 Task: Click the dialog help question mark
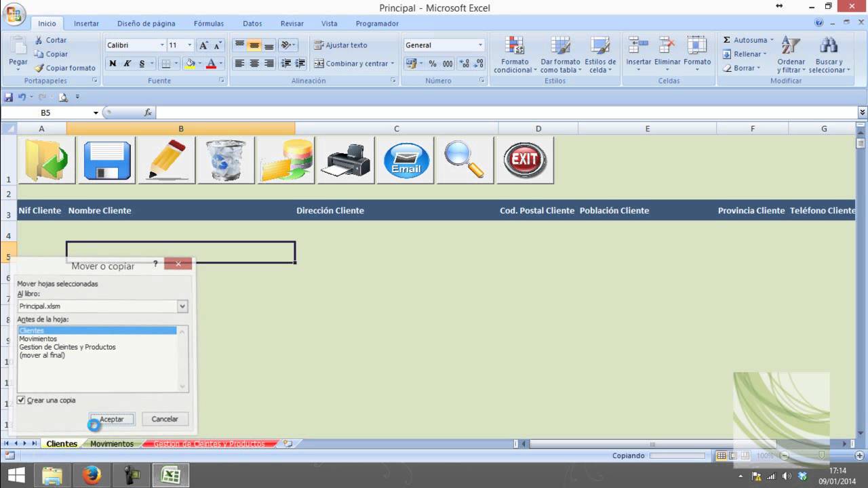(x=155, y=264)
